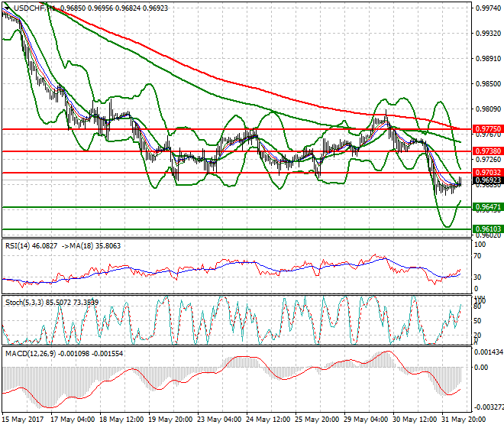Select the 0.97750 red resistance level label
The width and height of the screenshot is (504, 428).
coord(485,129)
